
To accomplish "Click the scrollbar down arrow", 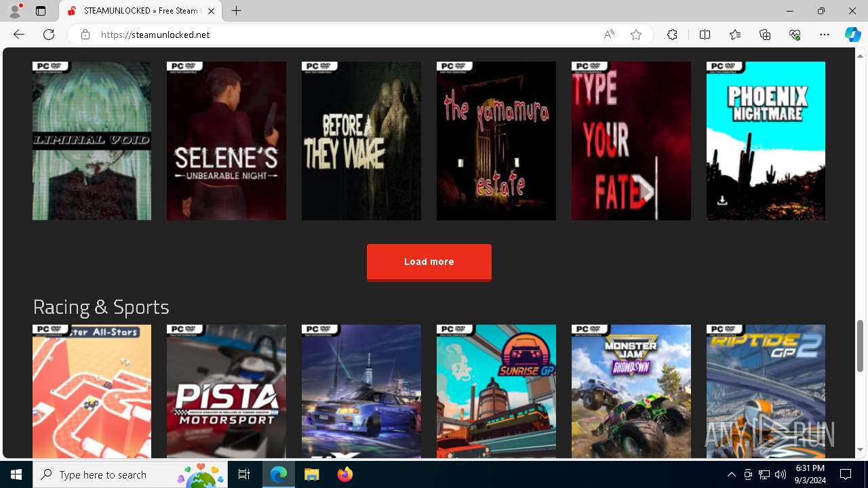I will 861,450.
